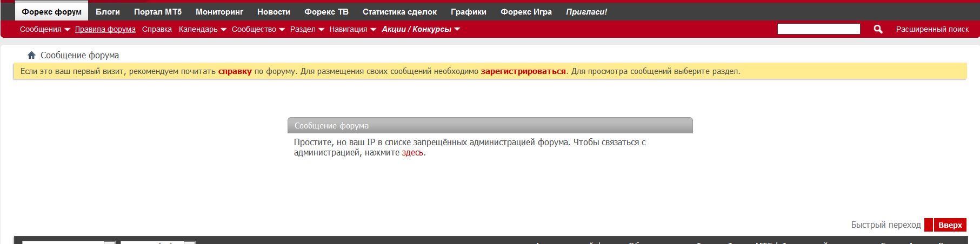Screen dimensions: 980x244
Task: Focus the forum search input field
Action: point(818,29)
